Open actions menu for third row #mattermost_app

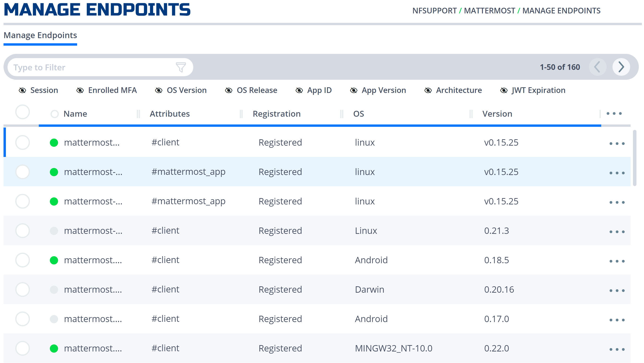[617, 202]
